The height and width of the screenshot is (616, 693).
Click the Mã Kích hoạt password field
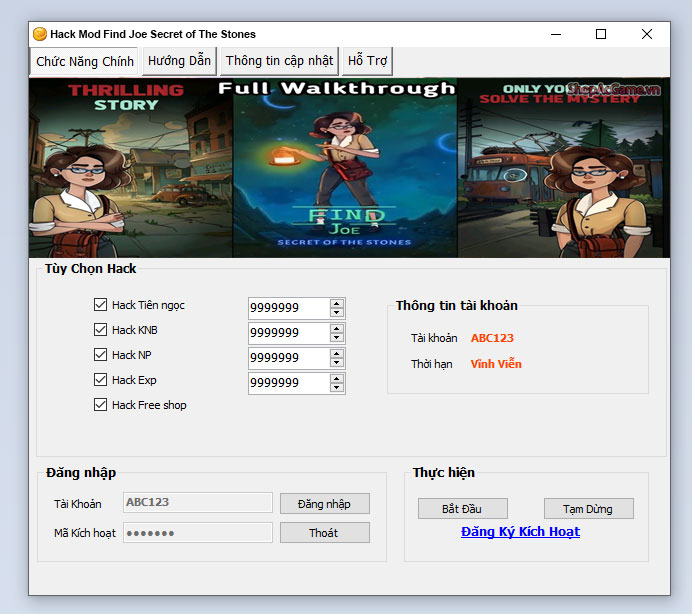point(198,532)
